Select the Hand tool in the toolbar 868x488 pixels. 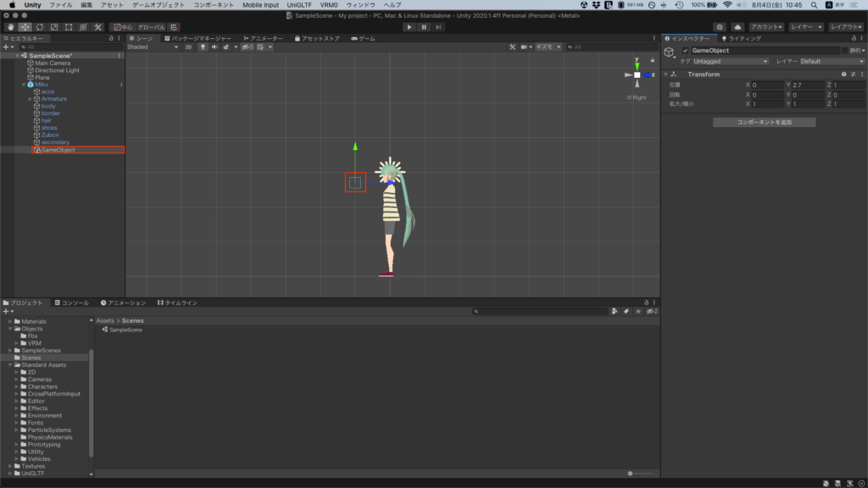[x=10, y=27]
